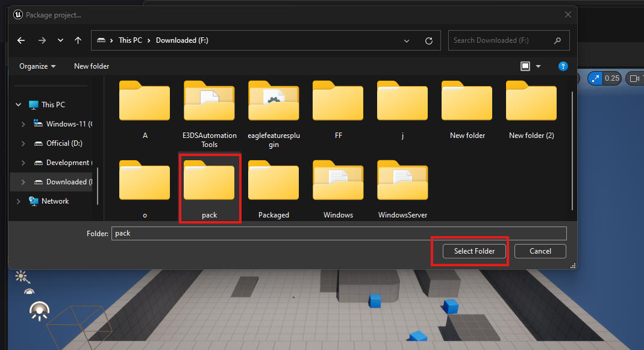
Task: Click the scale snap 0.25 viewport button
Action: pos(605,78)
